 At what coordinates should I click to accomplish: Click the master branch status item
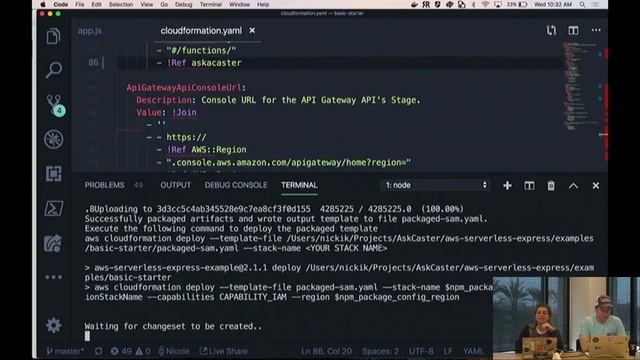(65, 351)
